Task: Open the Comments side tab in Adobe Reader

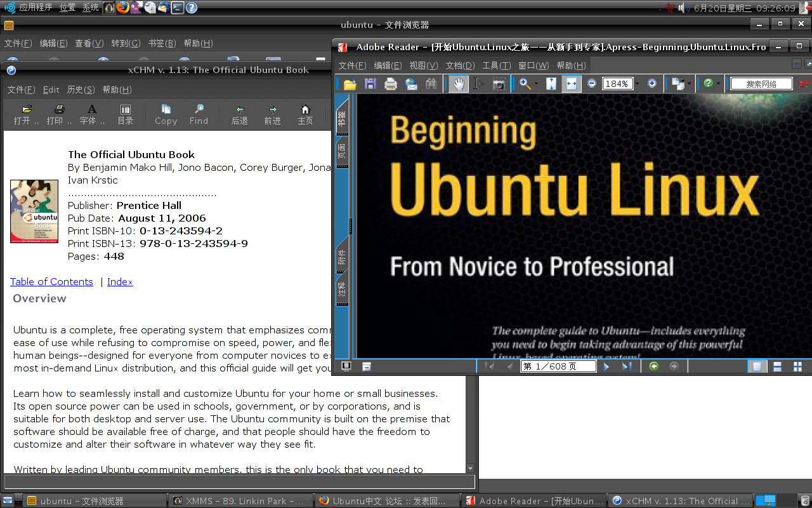Action: tap(342, 290)
